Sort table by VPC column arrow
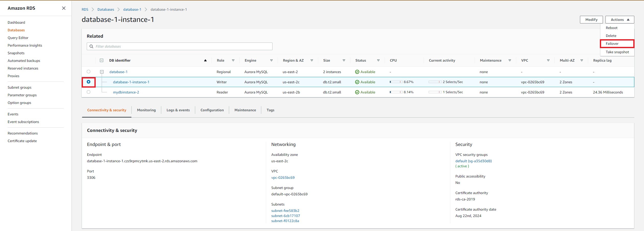This screenshot has height=231, width=644. click(x=548, y=60)
